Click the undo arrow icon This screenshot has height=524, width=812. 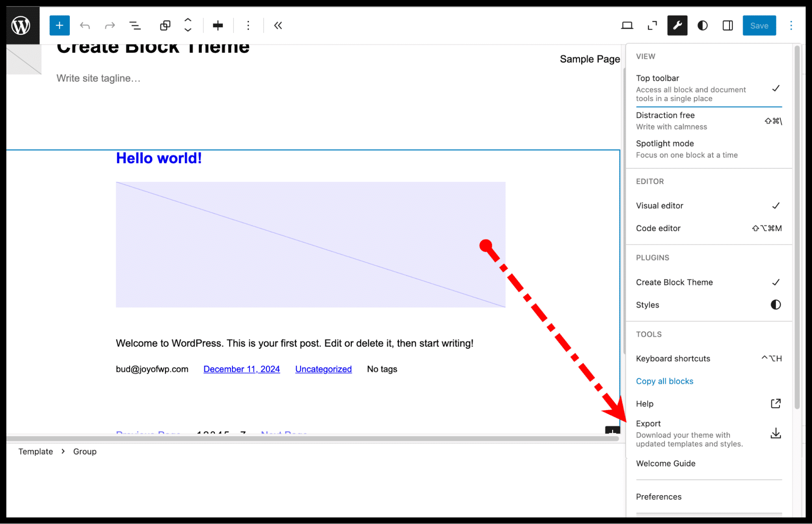[85, 26]
